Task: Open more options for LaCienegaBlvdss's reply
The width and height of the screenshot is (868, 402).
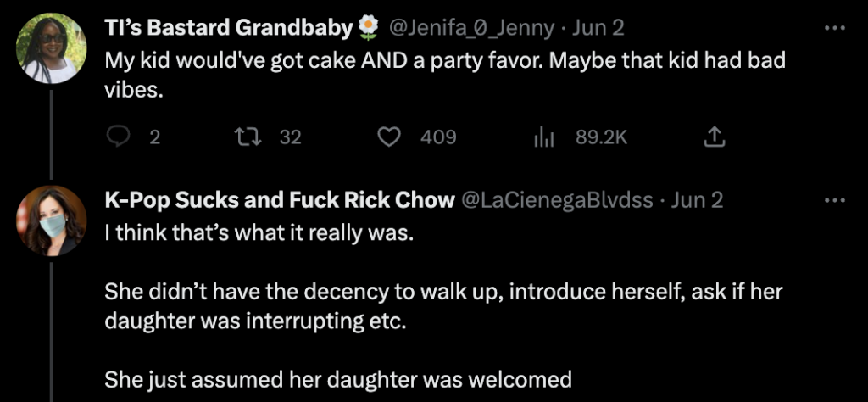Action: click(835, 200)
